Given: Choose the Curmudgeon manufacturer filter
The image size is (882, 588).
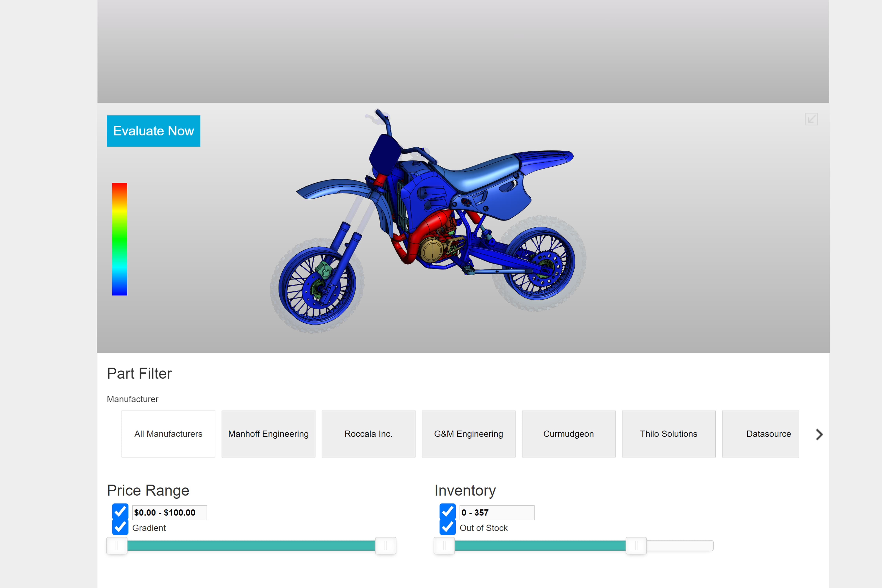Looking at the screenshot, I should pos(568,434).
